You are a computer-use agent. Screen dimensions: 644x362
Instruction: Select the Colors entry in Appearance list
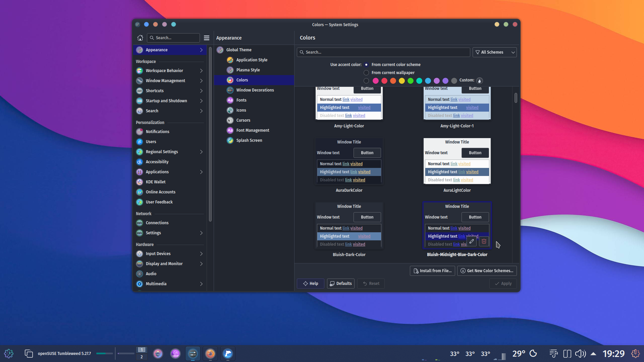tap(254, 80)
